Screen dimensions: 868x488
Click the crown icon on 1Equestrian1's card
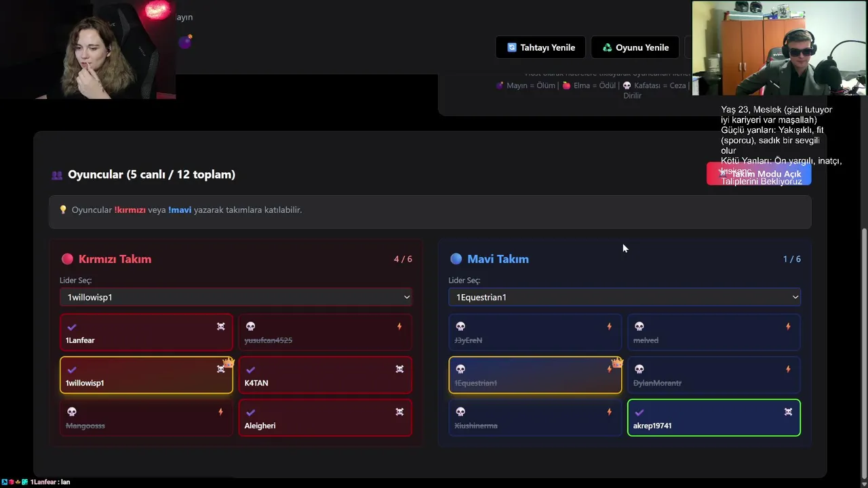tap(617, 363)
